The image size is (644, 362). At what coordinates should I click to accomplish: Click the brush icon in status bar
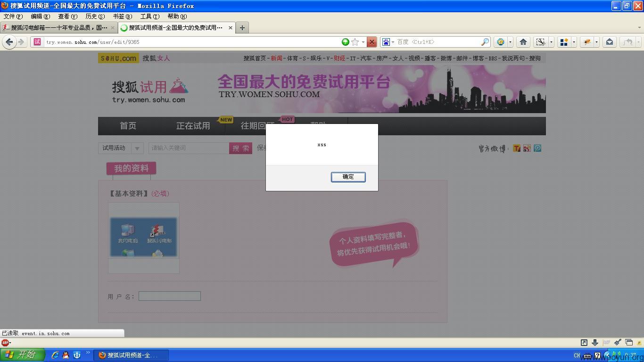(x=618, y=343)
